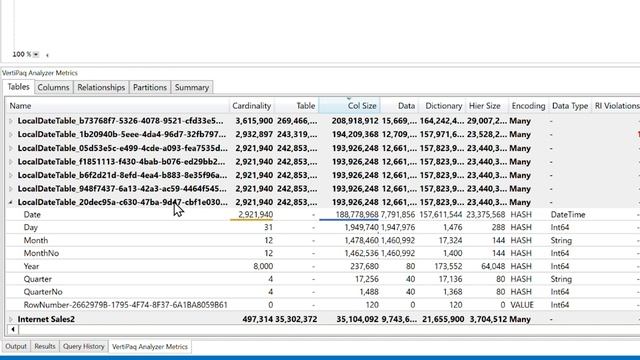Click the VALUE encoding cell

click(x=522, y=305)
